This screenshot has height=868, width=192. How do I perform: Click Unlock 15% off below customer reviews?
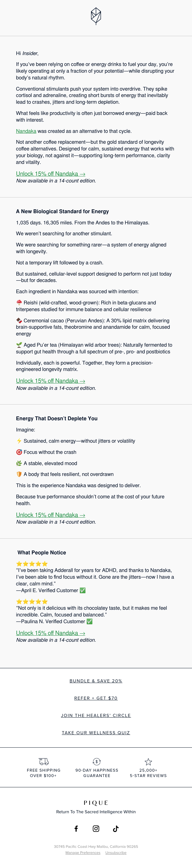pos(51,633)
